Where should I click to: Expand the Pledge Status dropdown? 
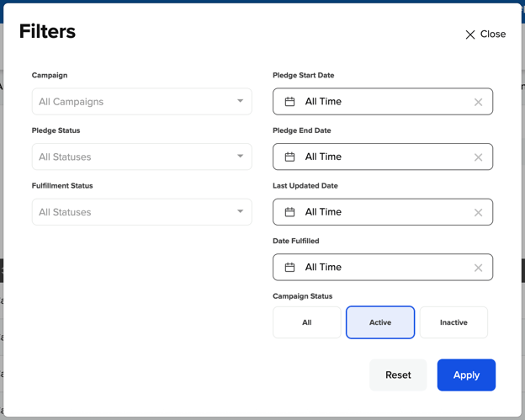[x=141, y=157]
